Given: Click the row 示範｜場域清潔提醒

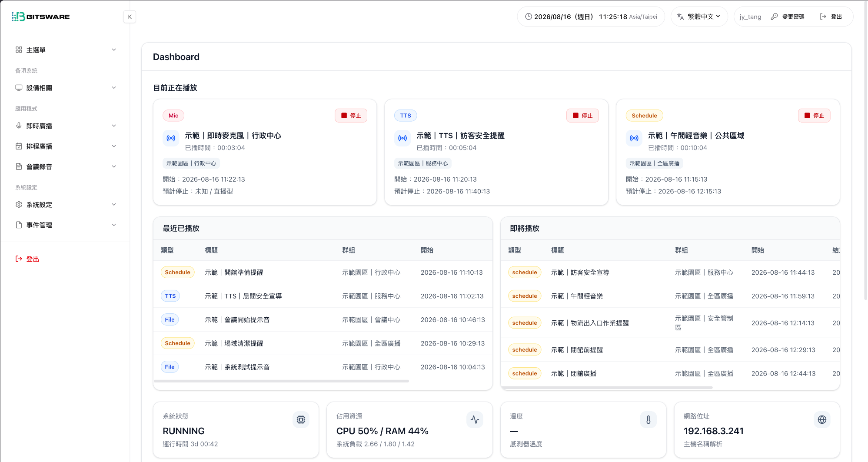Looking at the screenshot, I should pos(323,343).
